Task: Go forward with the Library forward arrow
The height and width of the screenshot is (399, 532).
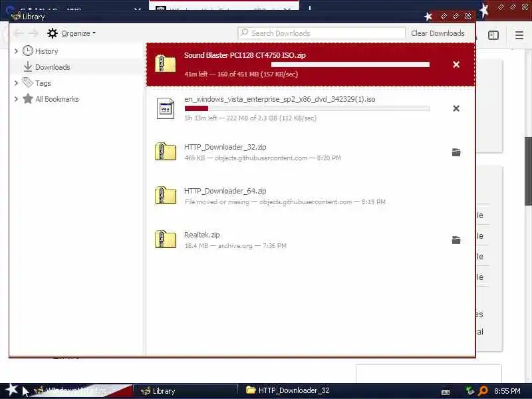Action: coord(33,33)
